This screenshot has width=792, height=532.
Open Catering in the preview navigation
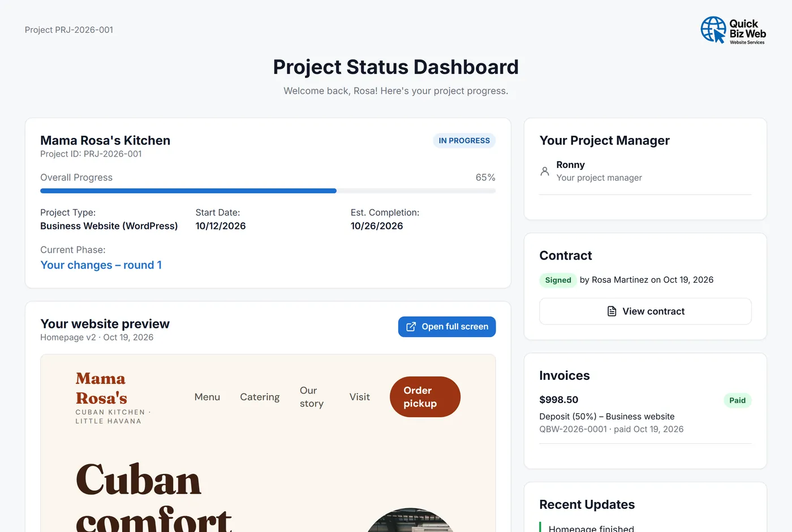tap(260, 397)
